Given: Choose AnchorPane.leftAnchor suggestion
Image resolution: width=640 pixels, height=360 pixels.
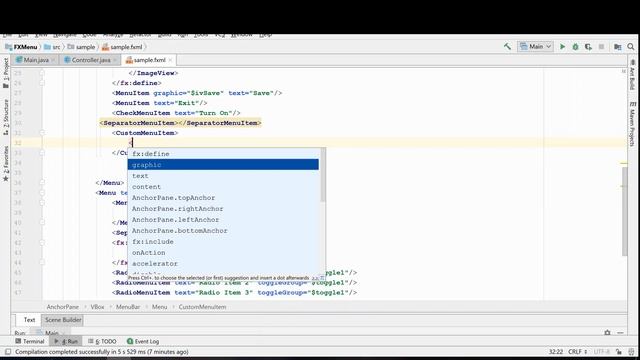Looking at the screenshot, I should point(223,220).
